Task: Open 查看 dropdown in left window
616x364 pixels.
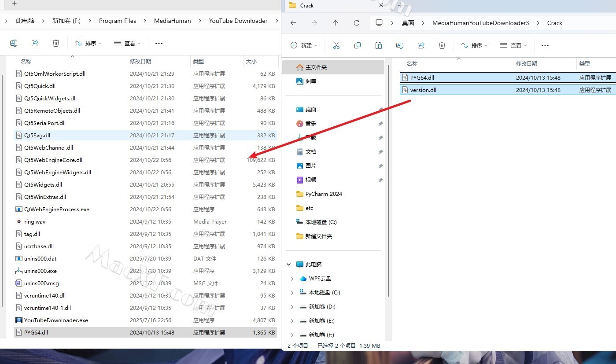Action: (127, 43)
